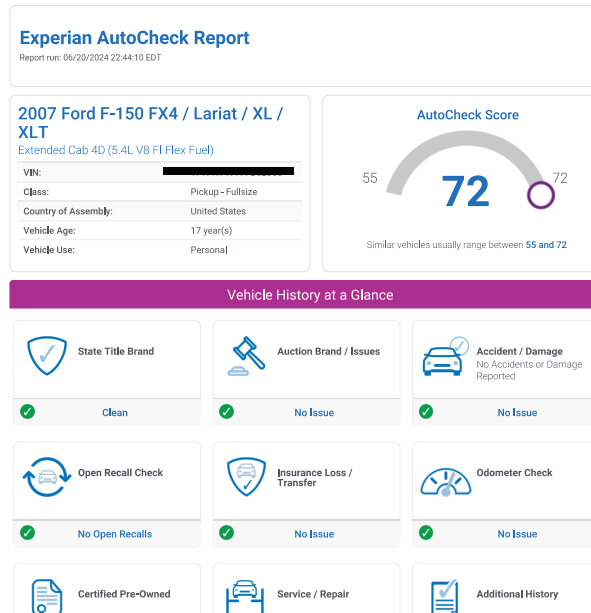Click the Auction Brand gavel icon

pos(246,356)
